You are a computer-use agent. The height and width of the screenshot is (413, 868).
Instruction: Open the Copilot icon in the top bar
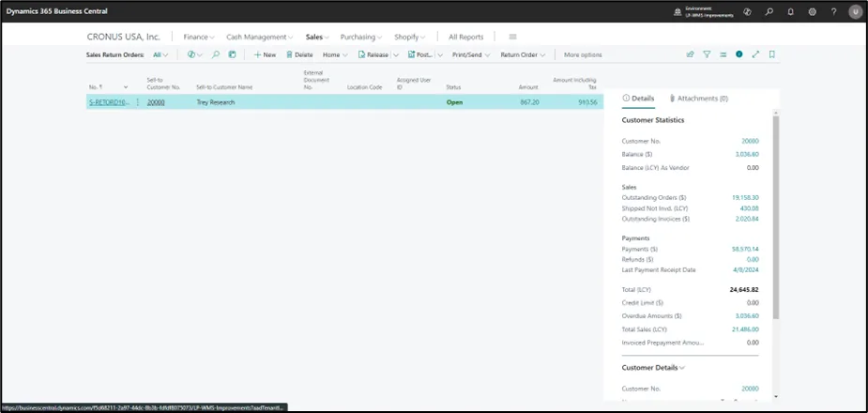[747, 11]
